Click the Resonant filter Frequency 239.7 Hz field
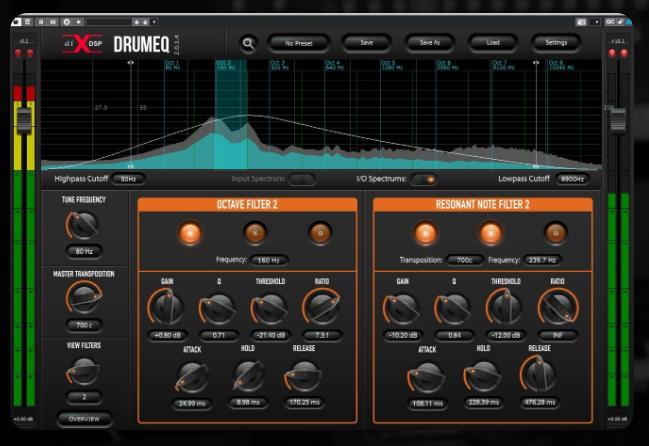 (x=542, y=260)
